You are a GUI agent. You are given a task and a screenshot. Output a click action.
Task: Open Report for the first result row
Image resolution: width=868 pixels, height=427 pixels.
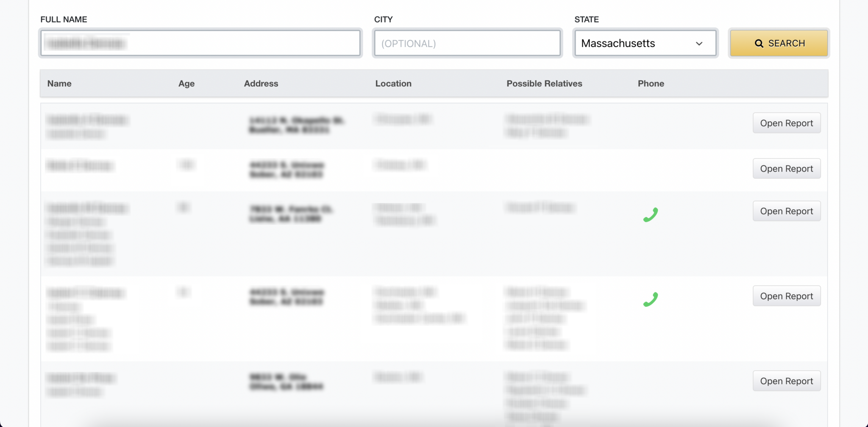coord(786,123)
